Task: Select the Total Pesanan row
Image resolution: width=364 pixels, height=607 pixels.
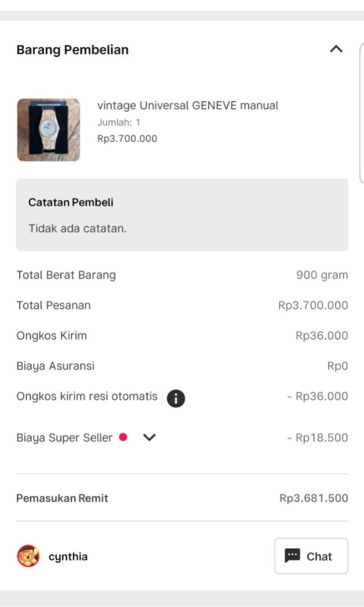Action: click(x=182, y=305)
